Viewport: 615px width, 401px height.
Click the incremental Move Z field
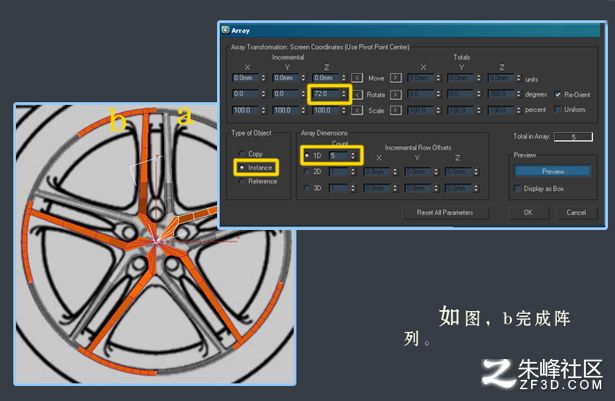[x=326, y=78]
